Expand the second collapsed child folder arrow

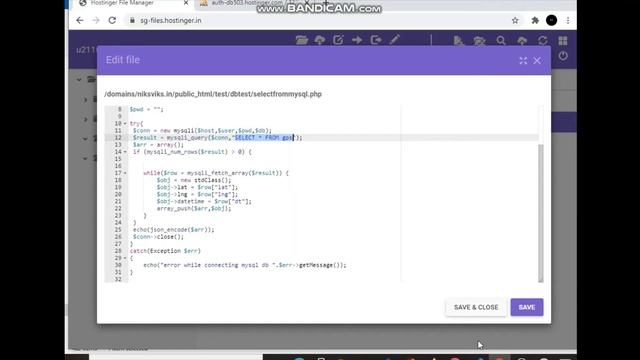pyautogui.click(x=86, y=119)
